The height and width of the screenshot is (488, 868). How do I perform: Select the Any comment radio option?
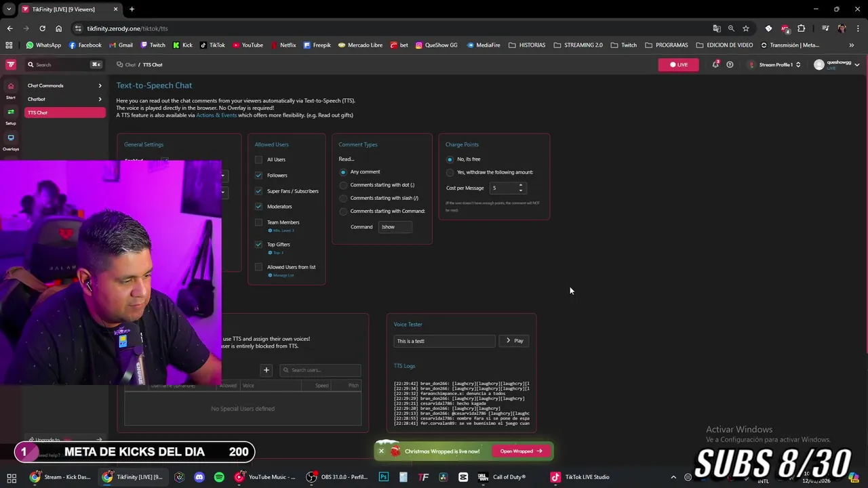coord(343,172)
